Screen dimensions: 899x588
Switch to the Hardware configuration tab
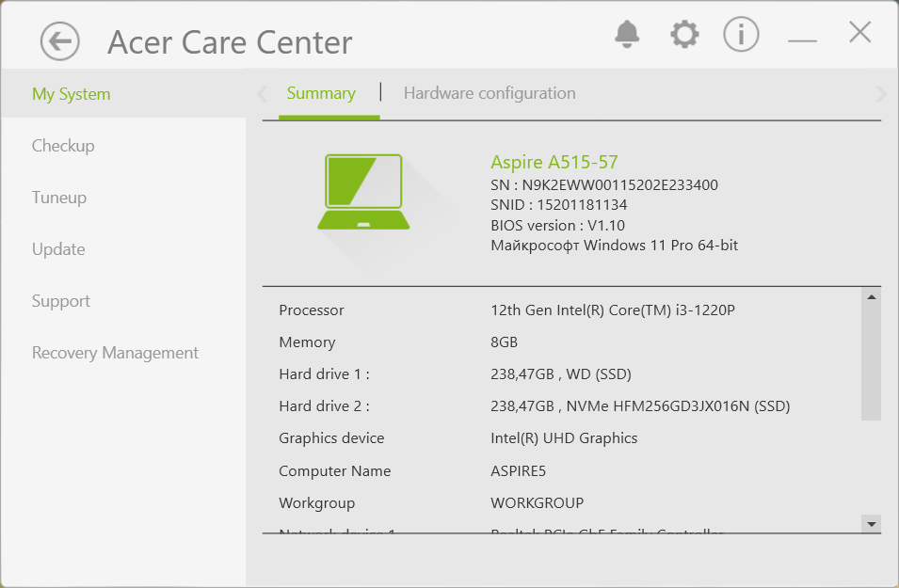pos(490,93)
